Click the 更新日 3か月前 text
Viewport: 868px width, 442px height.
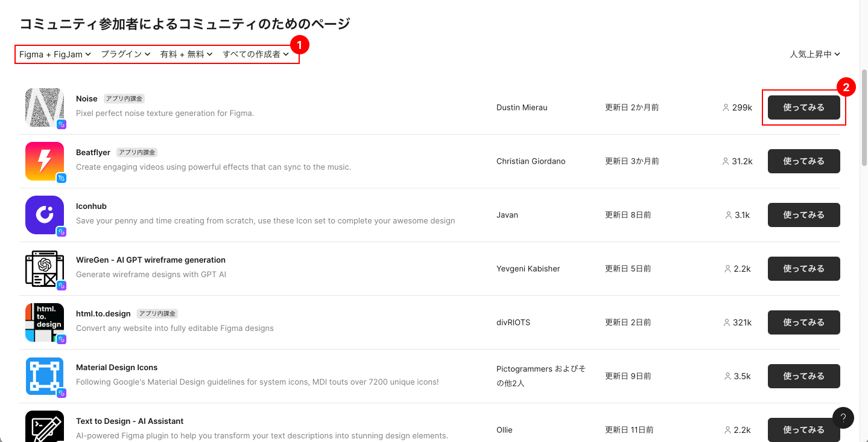pyautogui.click(x=632, y=161)
